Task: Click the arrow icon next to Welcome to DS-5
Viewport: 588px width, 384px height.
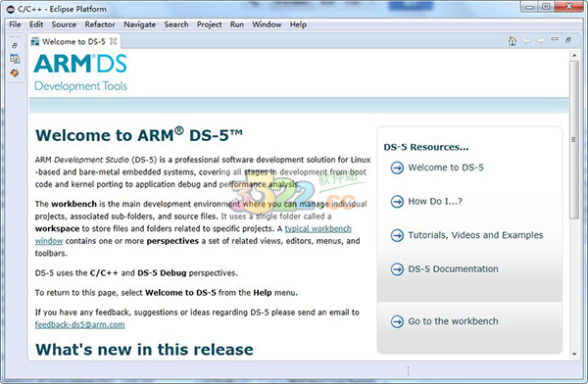Action: 397,168
